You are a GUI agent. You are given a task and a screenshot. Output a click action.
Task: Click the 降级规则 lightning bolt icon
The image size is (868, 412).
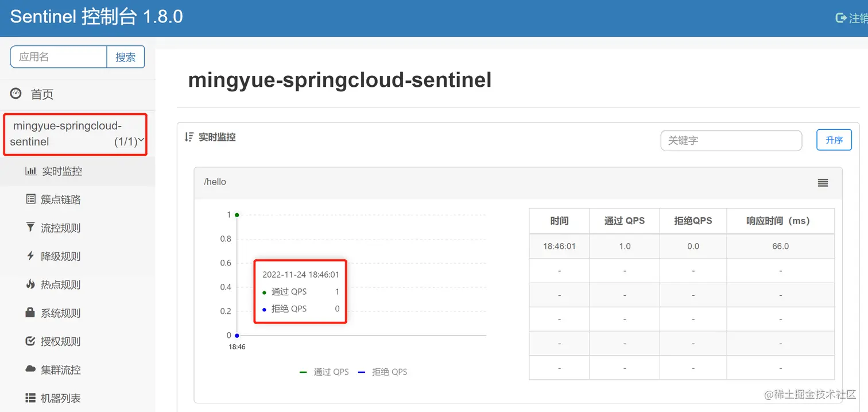point(30,256)
